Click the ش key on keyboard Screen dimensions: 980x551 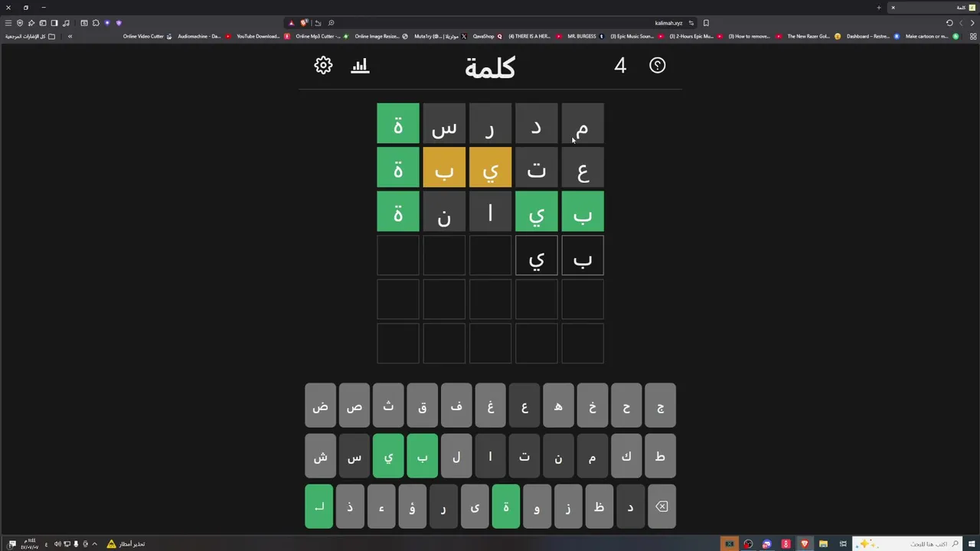pyautogui.click(x=320, y=456)
